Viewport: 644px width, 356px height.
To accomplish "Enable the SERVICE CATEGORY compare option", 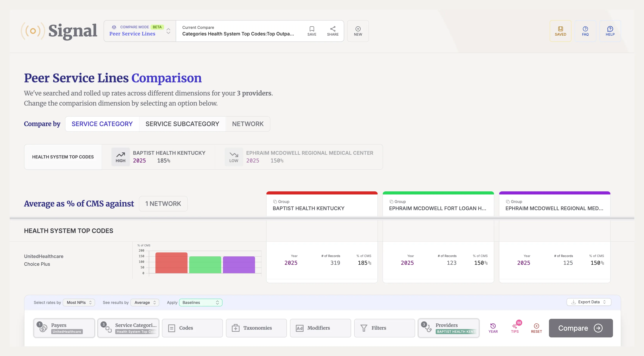I will pos(102,124).
